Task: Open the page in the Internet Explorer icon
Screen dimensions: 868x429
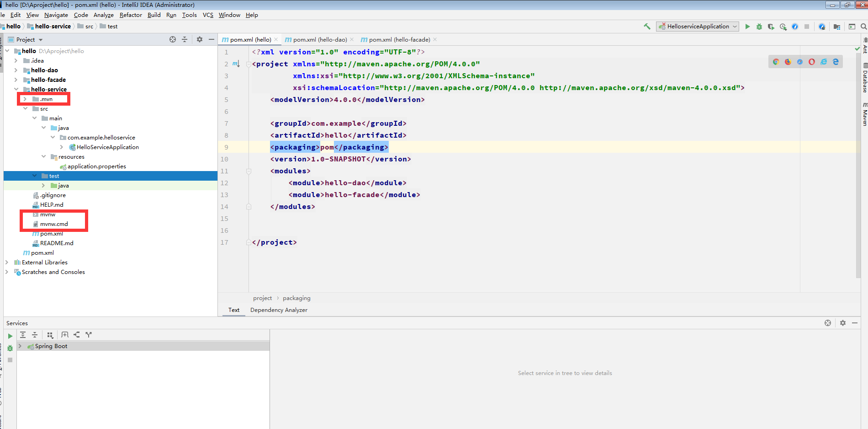Action: coord(823,62)
